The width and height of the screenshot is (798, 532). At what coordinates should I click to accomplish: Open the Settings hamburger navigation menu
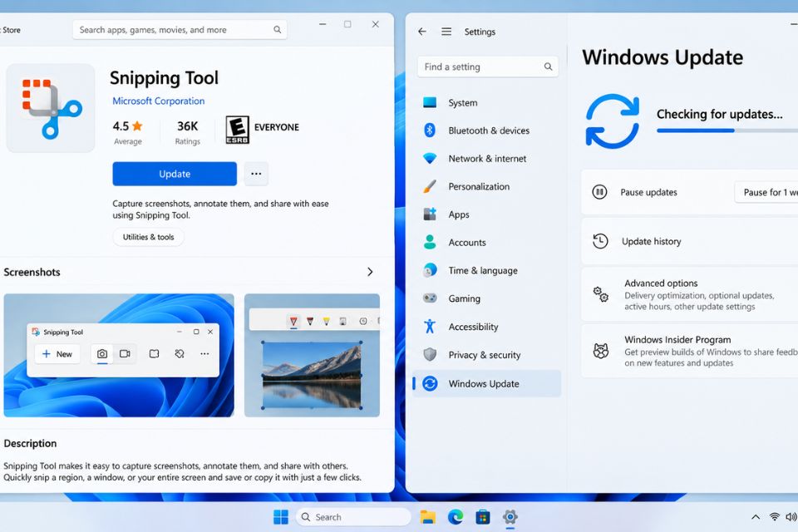click(x=446, y=32)
